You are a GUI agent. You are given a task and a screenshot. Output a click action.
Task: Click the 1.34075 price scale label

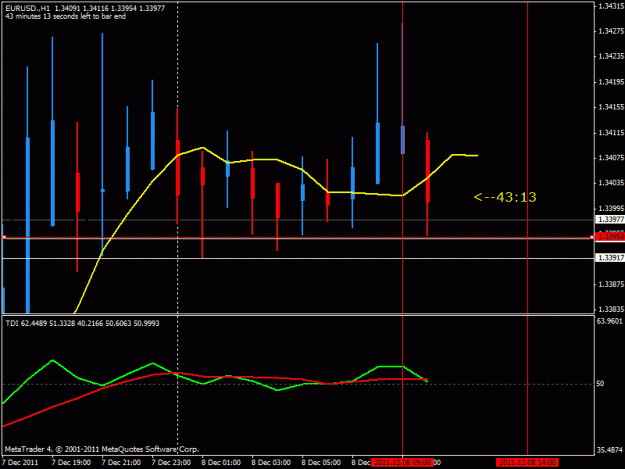coord(611,158)
